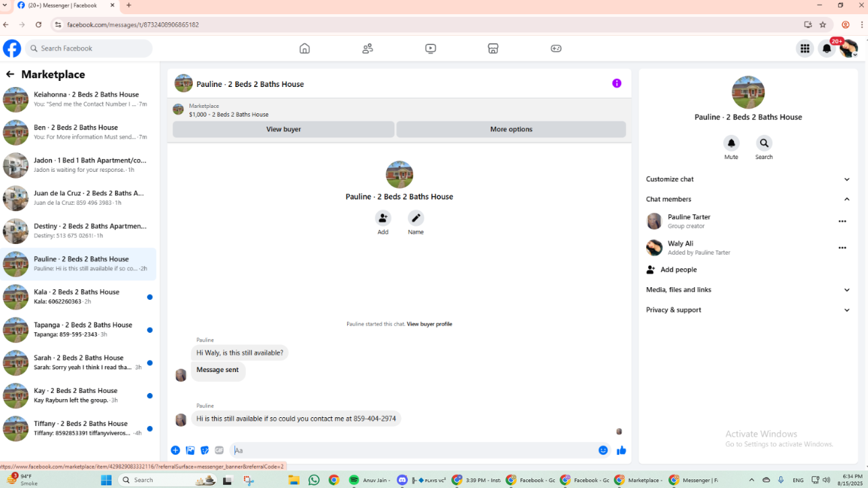Open View buyer profile link
868x488 pixels.
pos(429,324)
